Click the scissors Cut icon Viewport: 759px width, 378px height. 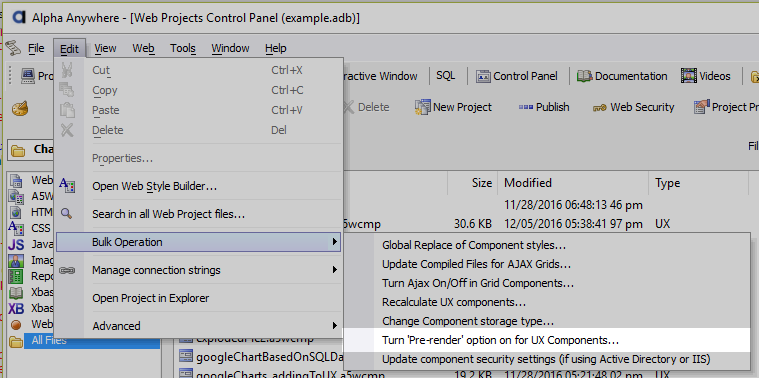[x=67, y=70]
